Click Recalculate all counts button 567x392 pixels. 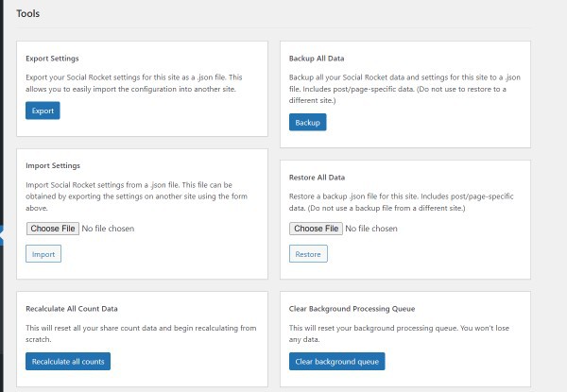(68, 361)
